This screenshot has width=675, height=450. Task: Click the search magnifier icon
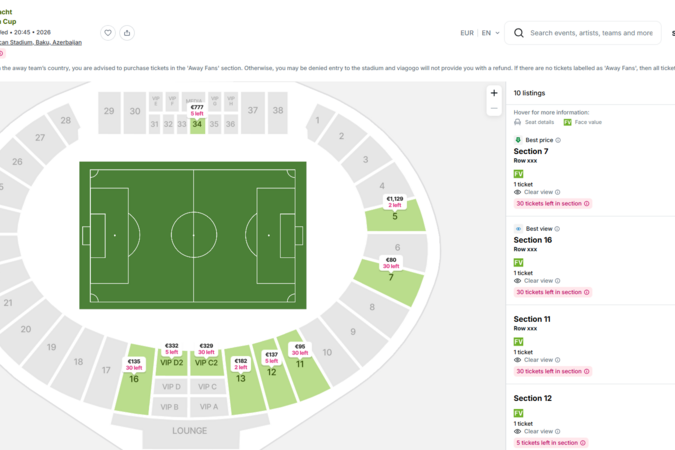point(519,33)
